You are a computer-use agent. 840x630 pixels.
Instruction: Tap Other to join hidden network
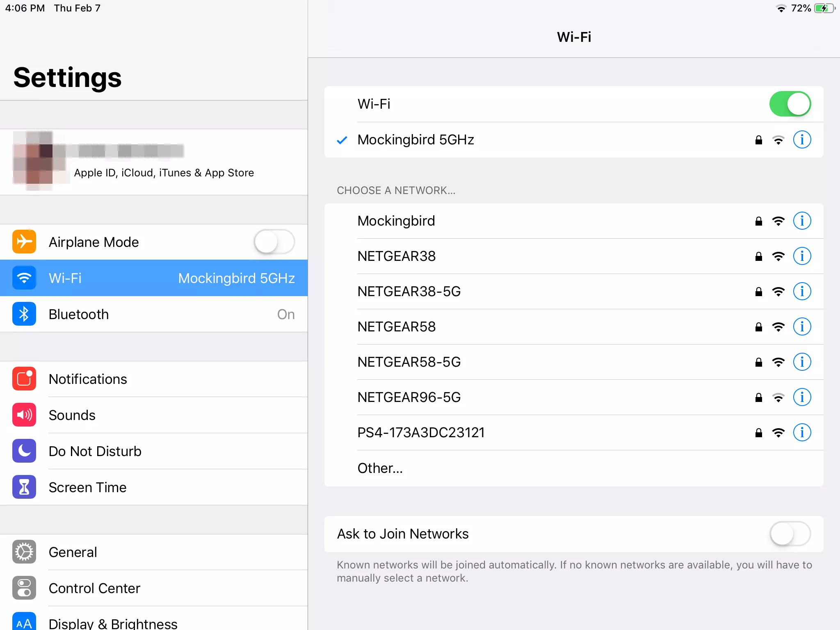pyautogui.click(x=380, y=468)
